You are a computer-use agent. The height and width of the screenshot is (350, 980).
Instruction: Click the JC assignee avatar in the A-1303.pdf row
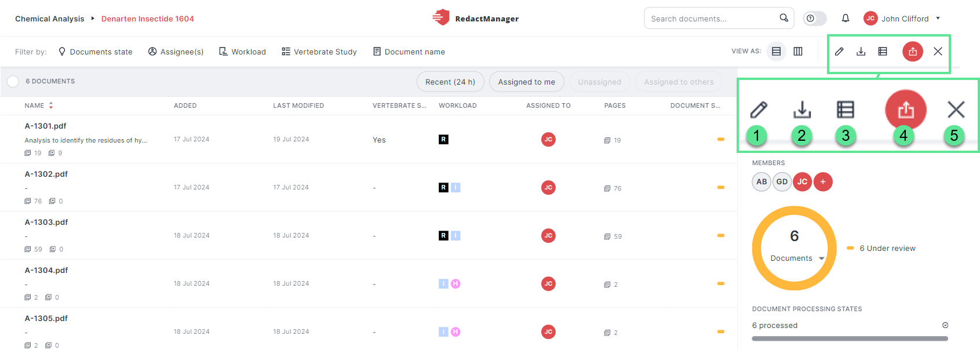tap(548, 235)
